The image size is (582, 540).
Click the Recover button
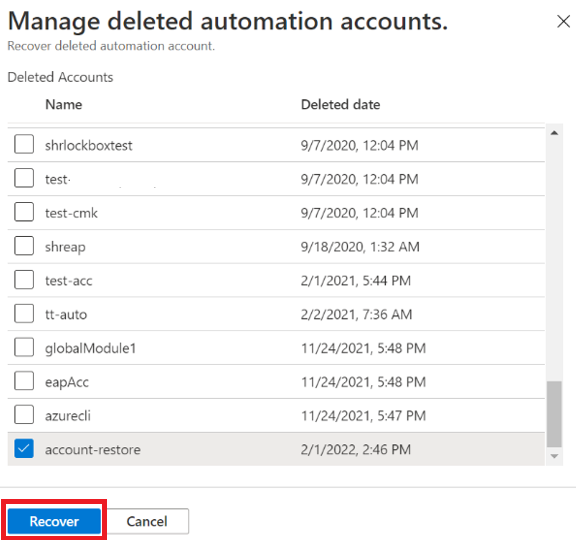point(54,521)
